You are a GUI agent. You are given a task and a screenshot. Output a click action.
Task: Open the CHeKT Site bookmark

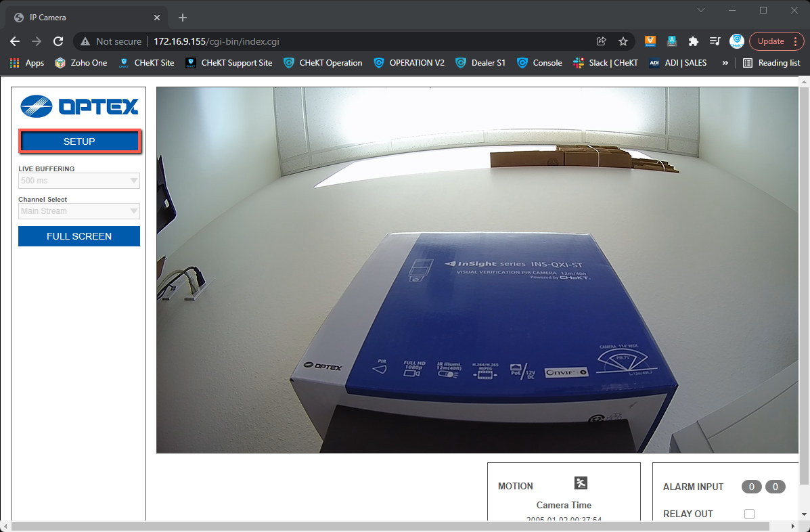[147, 63]
